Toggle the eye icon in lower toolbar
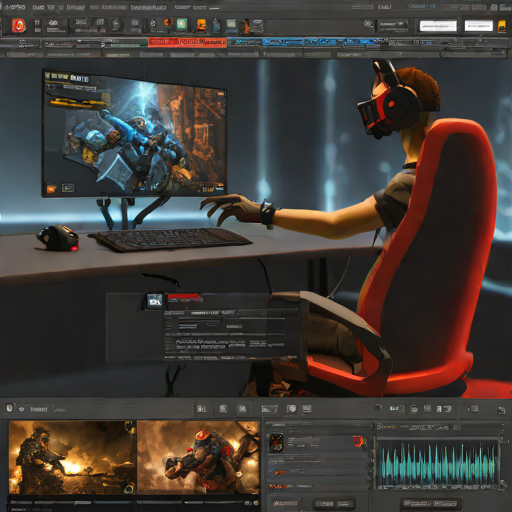512x512 pixels. (22, 409)
